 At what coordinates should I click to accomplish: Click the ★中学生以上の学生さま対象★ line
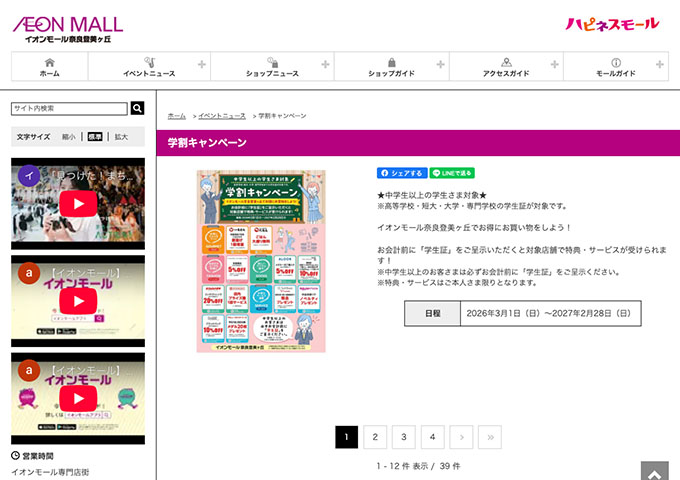click(432, 196)
